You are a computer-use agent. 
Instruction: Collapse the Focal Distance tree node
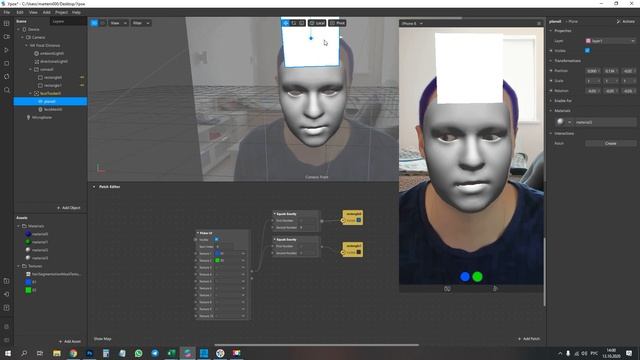(27, 45)
